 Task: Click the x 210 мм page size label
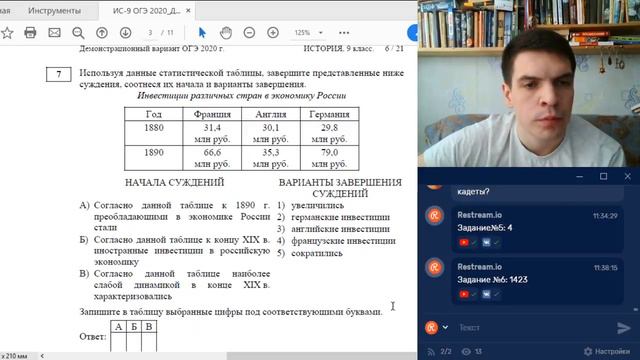coord(14,356)
